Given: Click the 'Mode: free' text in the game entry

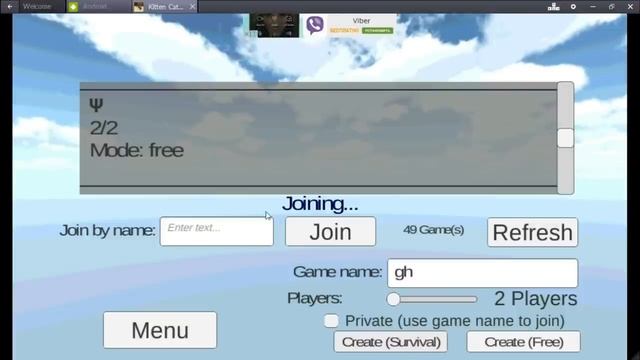Looking at the screenshot, I should click(x=137, y=150).
